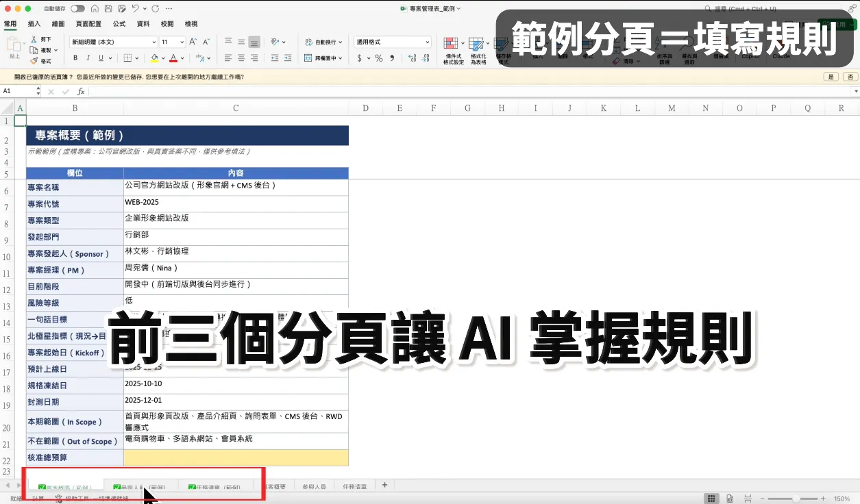This screenshot has width=860, height=504.
Task: Toggle Italic formatting
Action: click(x=88, y=58)
